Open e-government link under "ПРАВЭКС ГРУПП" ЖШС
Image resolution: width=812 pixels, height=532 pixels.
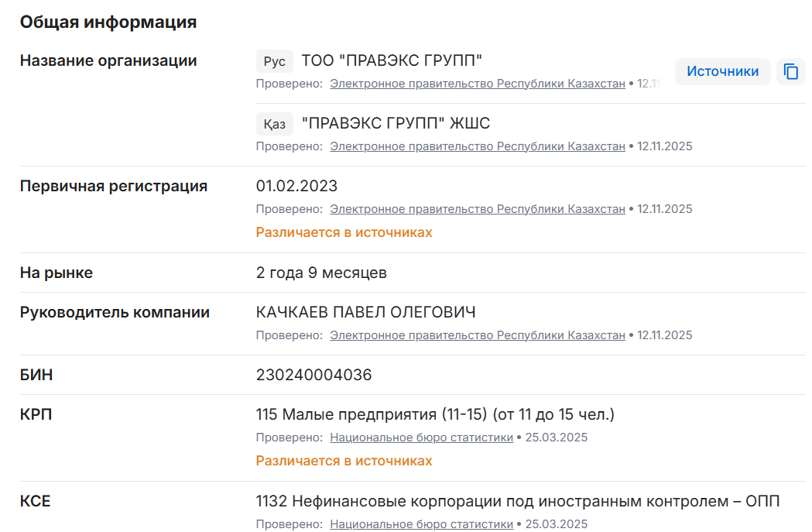pos(477,146)
